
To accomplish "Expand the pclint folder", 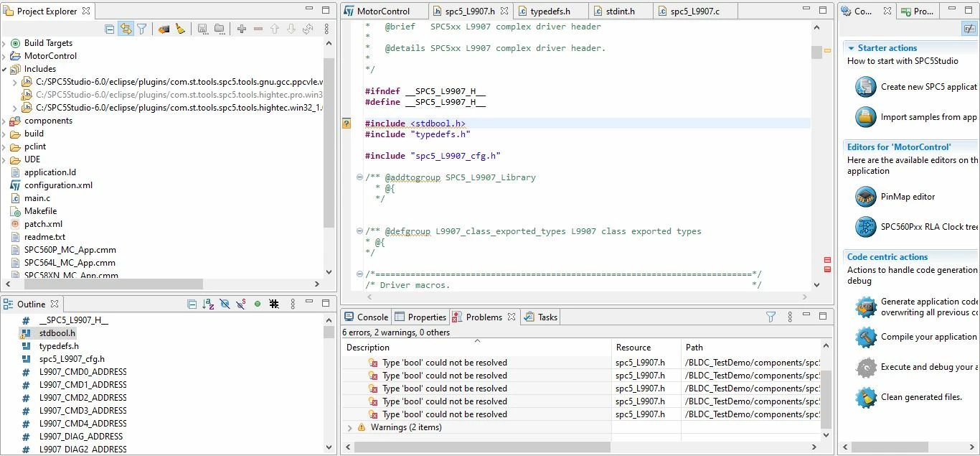I will [4, 146].
